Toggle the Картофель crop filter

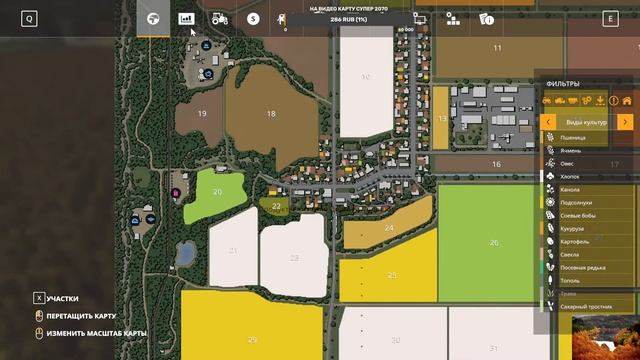pos(587,242)
